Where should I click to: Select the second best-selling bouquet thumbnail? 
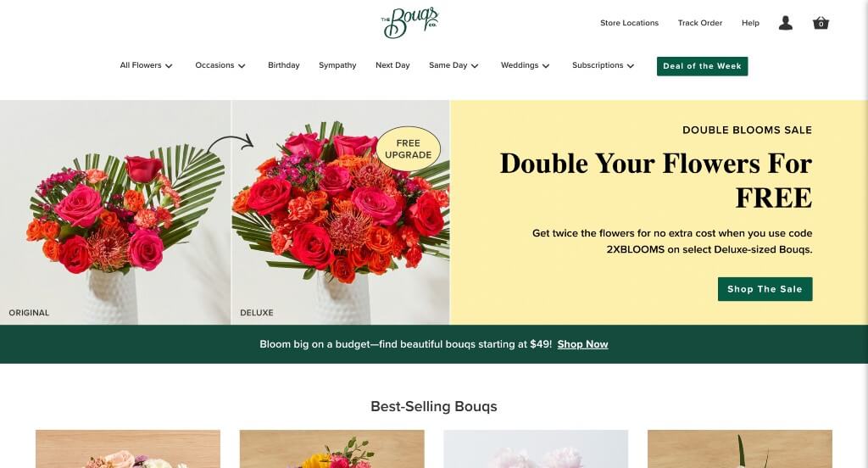[x=331, y=448]
